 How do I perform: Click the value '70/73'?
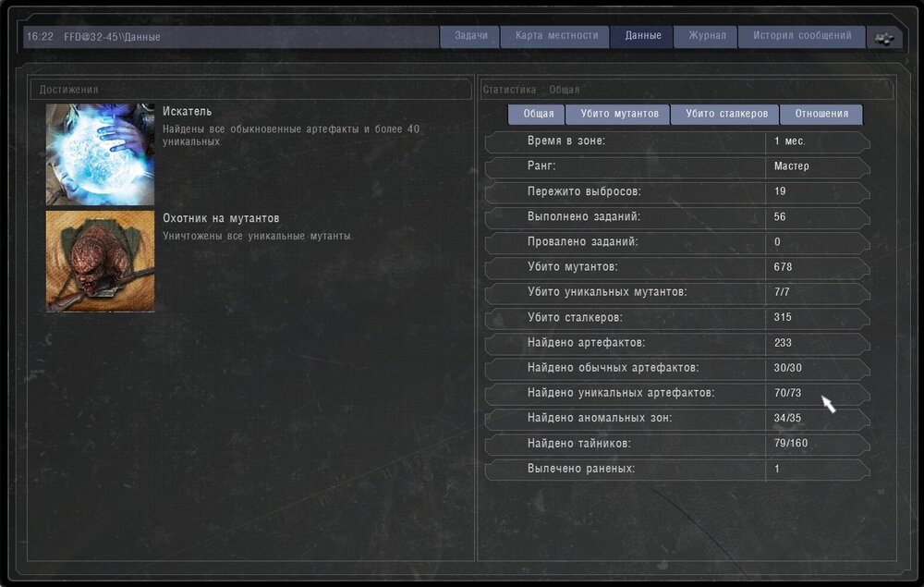pos(787,393)
